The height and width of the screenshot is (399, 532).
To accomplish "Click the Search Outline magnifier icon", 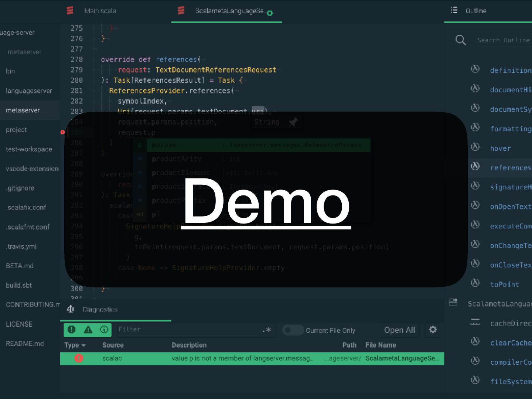I will tap(460, 40).
